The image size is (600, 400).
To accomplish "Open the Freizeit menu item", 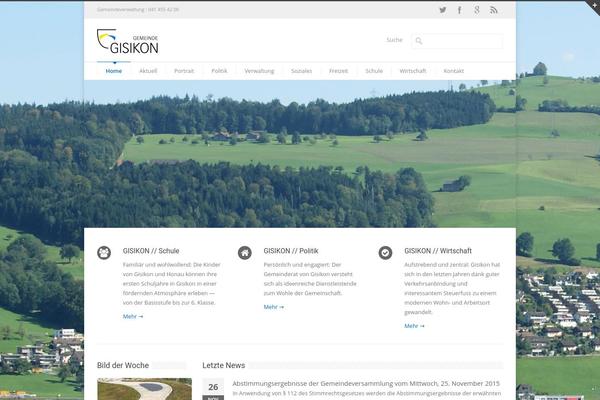I will [x=339, y=71].
